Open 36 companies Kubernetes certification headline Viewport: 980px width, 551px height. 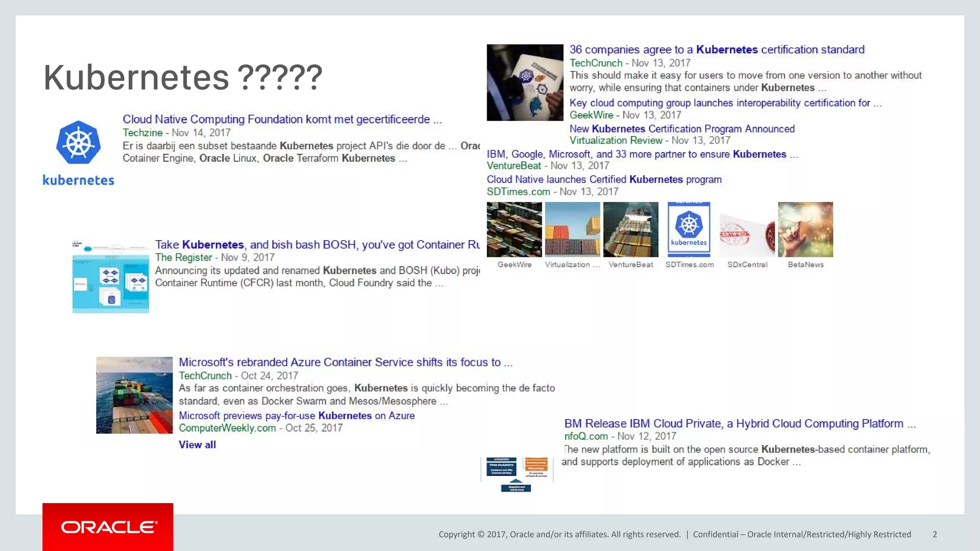(x=716, y=50)
